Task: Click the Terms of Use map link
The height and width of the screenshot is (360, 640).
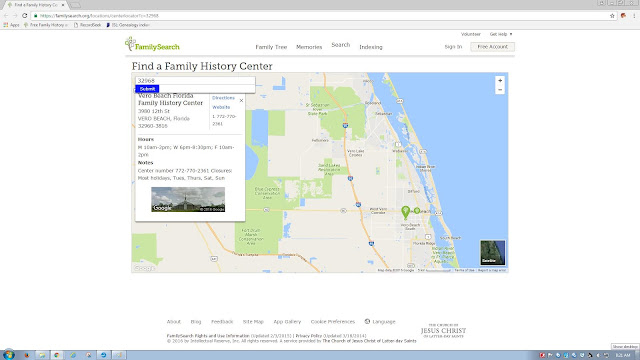Action: click(x=464, y=270)
